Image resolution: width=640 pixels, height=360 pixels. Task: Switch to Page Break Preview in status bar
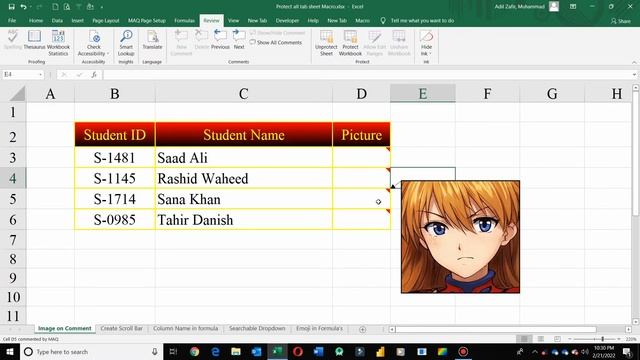[x=557, y=339]
